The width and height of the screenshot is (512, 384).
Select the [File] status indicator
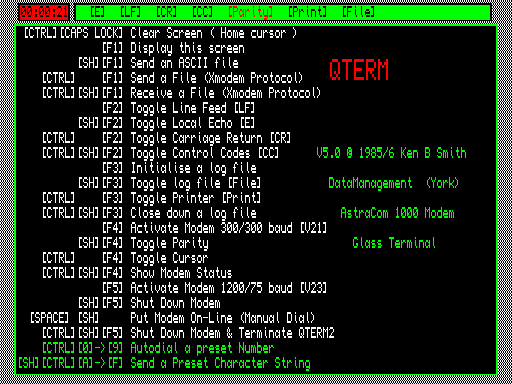[358, 12]
